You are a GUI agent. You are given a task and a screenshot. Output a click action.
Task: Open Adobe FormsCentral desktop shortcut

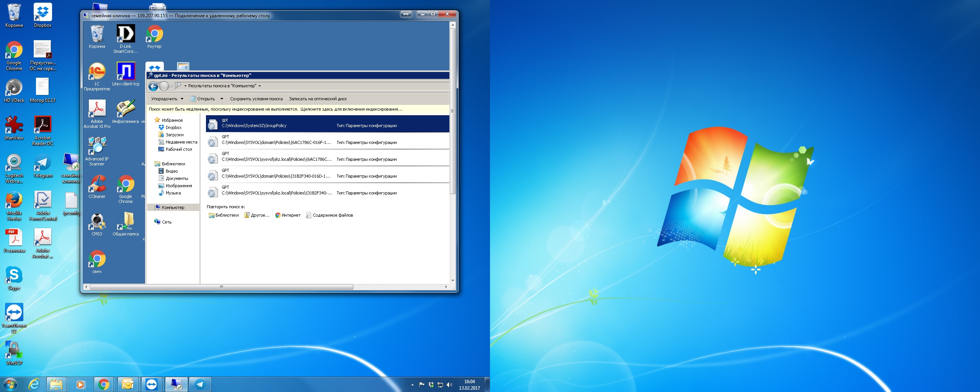coord(43,206)
